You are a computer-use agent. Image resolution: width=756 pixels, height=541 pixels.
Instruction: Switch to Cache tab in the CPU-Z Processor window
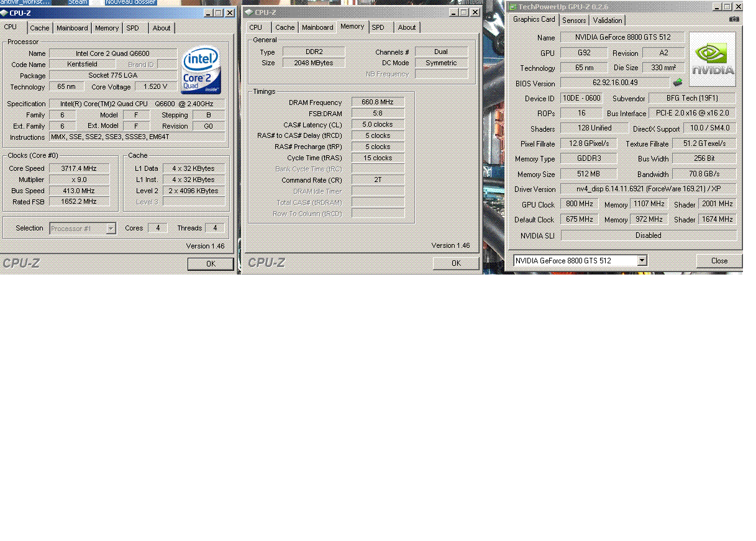39,28
